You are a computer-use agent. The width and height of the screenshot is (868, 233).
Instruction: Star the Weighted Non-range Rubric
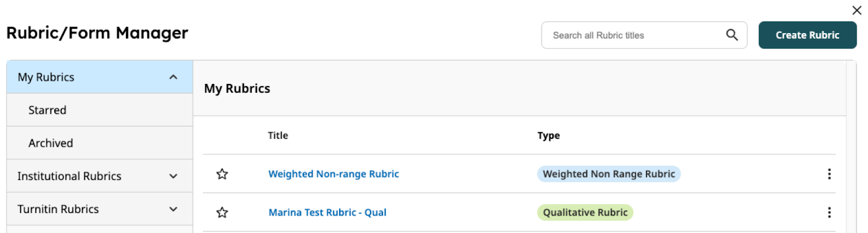tap(222, 174)
